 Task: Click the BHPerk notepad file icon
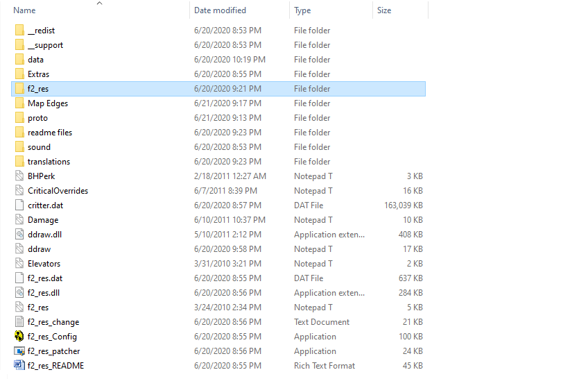coord(19,176)
